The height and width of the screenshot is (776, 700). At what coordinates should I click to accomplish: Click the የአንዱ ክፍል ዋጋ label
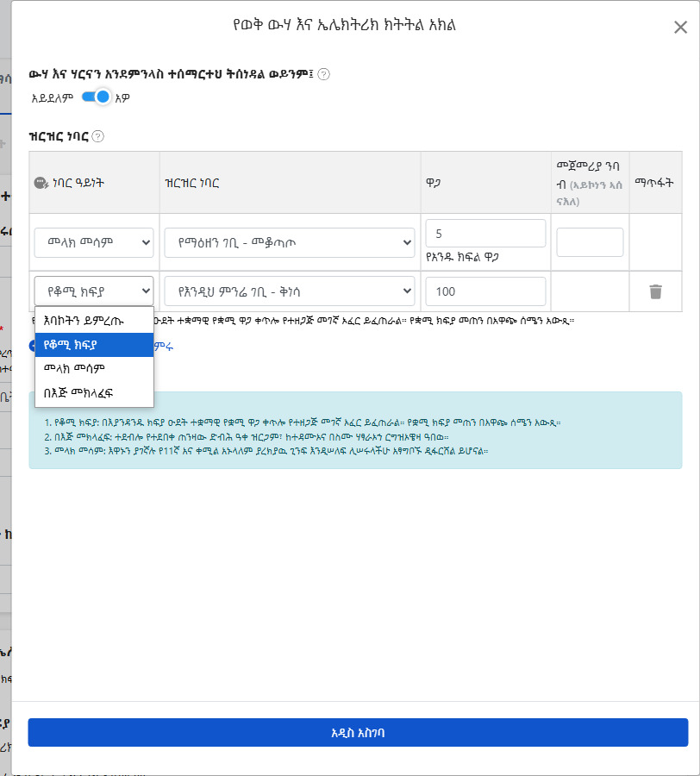tap(462, 257)
